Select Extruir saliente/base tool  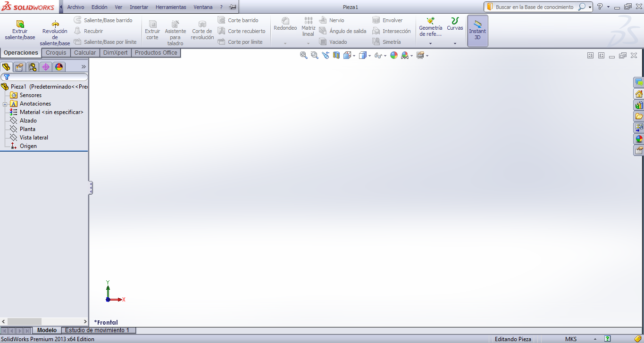click(x=20, y=30)
